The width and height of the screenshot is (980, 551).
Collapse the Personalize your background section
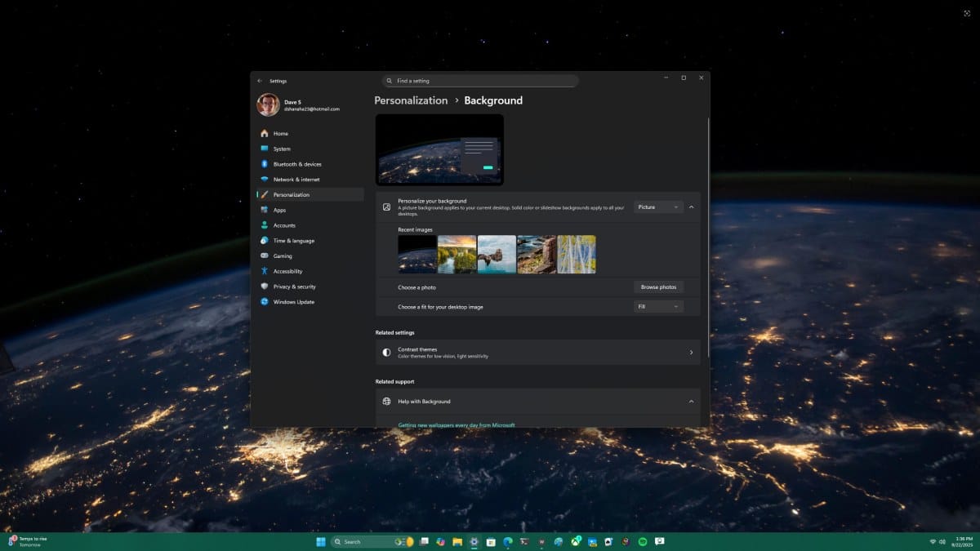690,207
